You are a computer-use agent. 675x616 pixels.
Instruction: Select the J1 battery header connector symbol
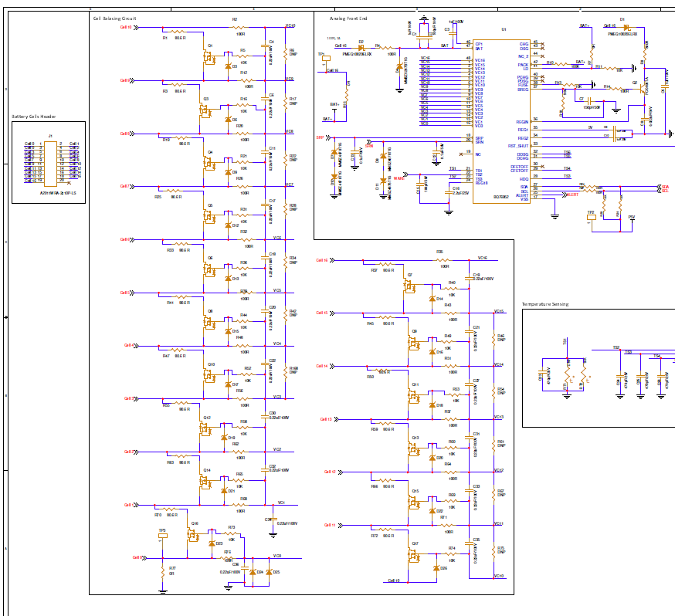coord(50,162)
